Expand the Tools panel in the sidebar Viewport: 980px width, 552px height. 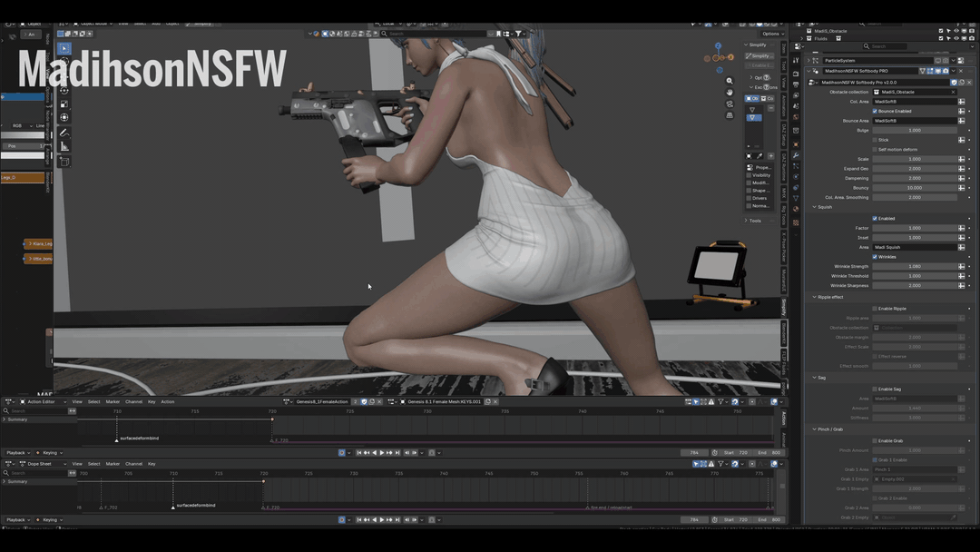755,221
